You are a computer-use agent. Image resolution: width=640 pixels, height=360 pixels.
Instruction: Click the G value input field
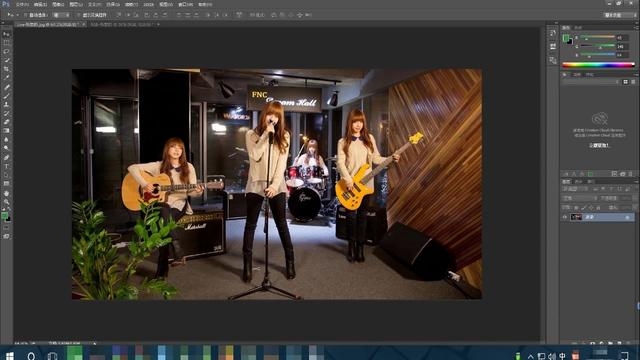coord(622,46)
